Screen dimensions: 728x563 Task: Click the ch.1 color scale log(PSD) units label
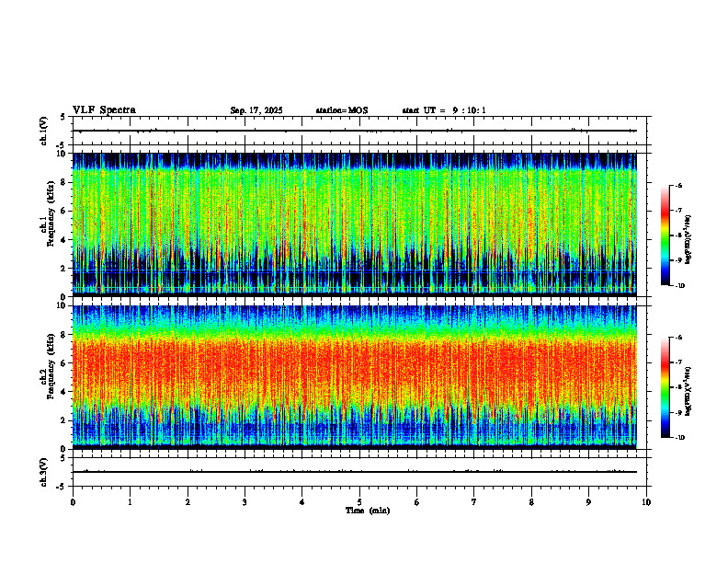[688, 239]
